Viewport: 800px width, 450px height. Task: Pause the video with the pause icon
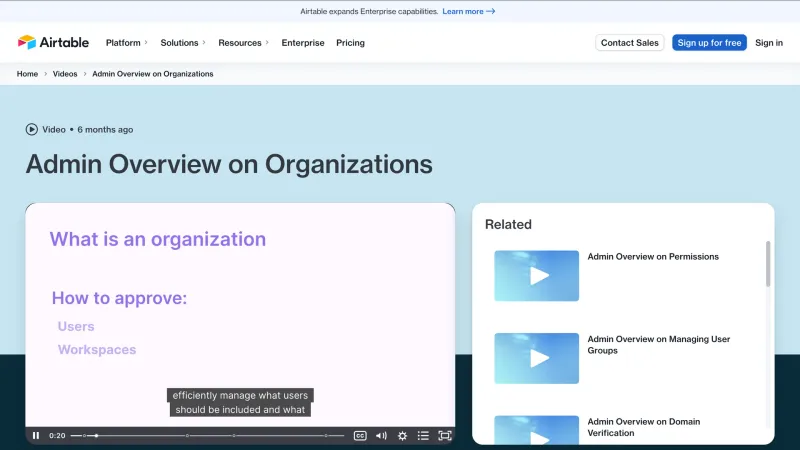[36, 435]
